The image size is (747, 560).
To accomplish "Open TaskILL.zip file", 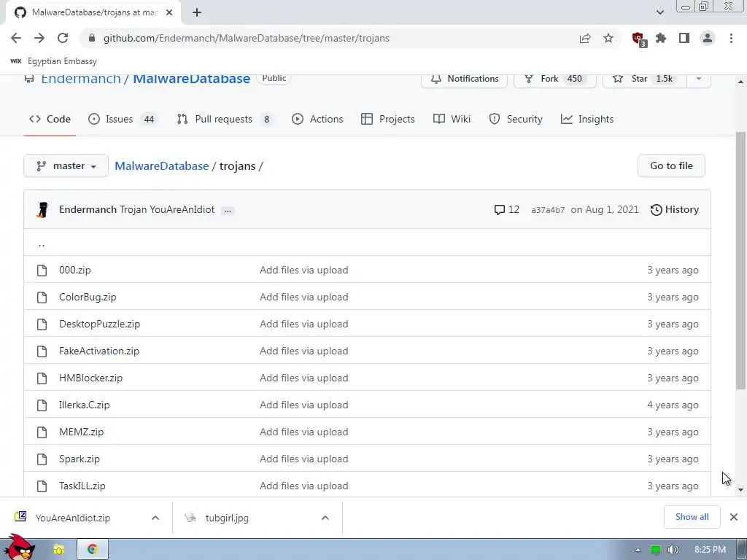I will click(x=82, y=486).
